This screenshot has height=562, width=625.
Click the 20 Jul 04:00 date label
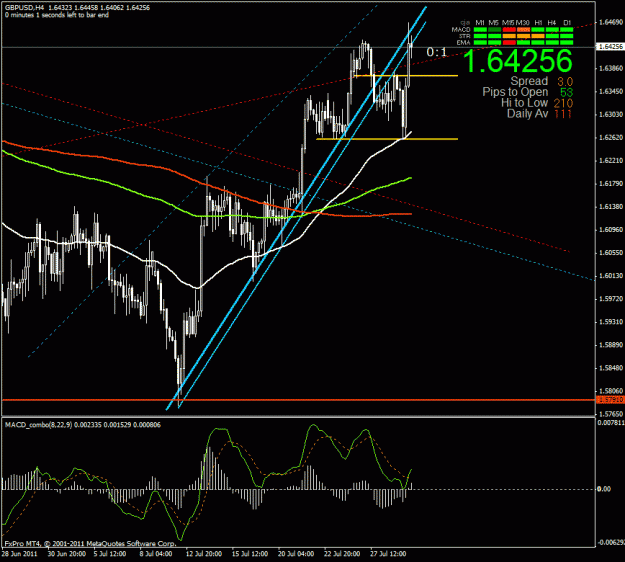point(296,554)
